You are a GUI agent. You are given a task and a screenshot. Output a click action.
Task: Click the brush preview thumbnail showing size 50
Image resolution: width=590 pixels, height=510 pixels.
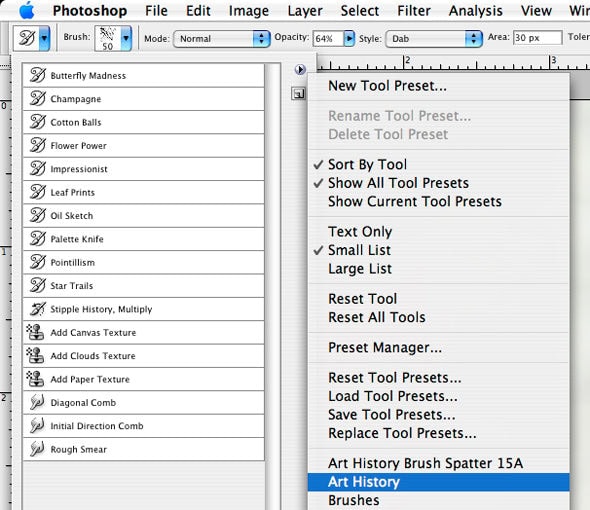coord(108,38)
